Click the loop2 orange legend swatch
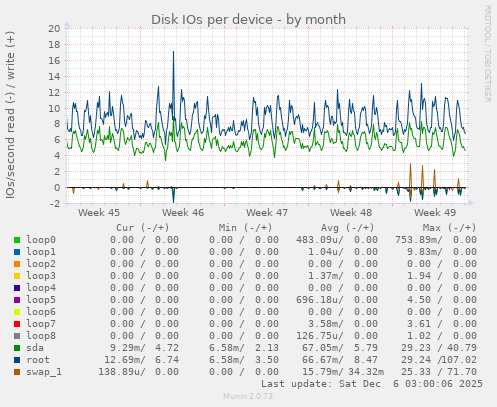The height and width of the screenshot is (407, 497). click(17, 264)
